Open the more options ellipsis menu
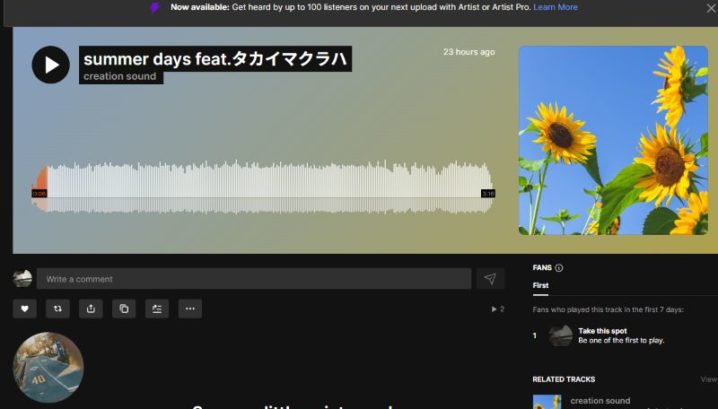The width and height of the screenshot is (718, 409). tap(190, 309)
